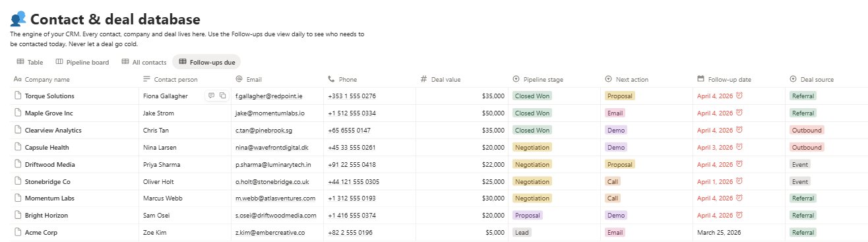Click the copy icon beside Fiona Gallagher
The height and width of the screenshot is (242, 868).
(x=222, y=96)
